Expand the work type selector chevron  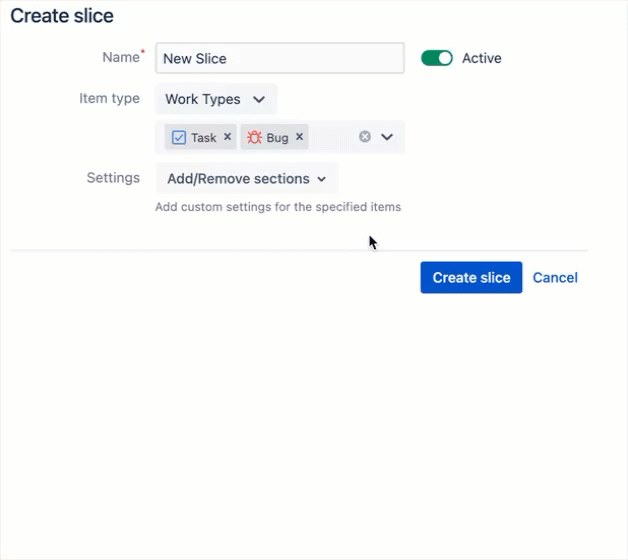387,137
